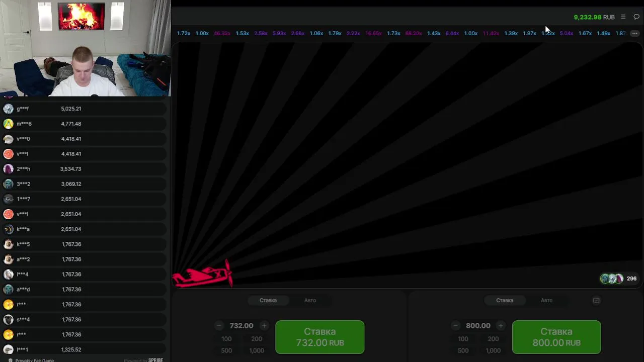This screenshot has height=362, width=644.
Task: Open the 1.79x round in history
Action: click(x=335, y=33)
